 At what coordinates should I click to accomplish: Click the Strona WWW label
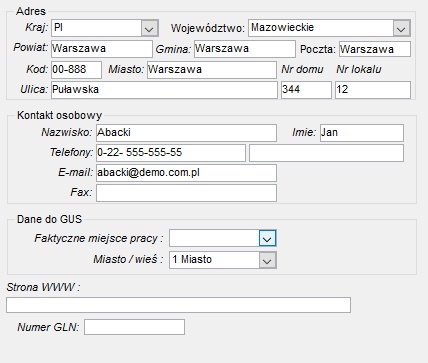[43, 287]
